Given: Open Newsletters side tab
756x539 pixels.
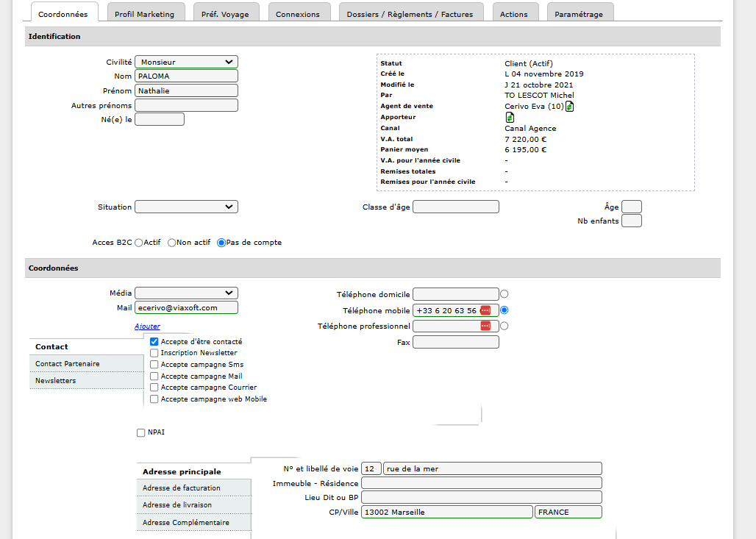Looking at the screenshot, I should (x=87, y=381).
